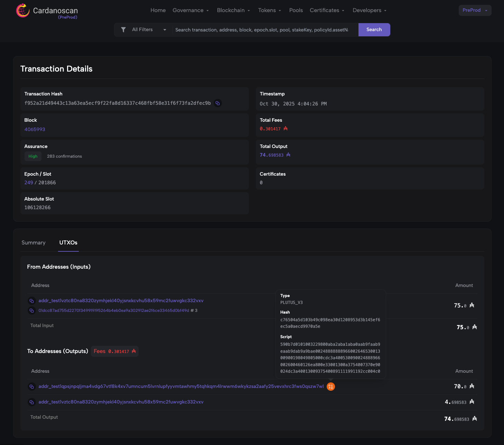Image resolution: width=504 pixels, height=445 pixels.
Task: Copy the input UTXO transaction hash
Action: click(31, 310)
